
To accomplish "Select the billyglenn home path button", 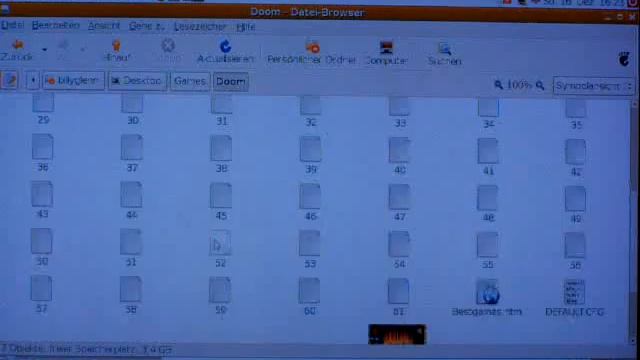I will [73, 81].
